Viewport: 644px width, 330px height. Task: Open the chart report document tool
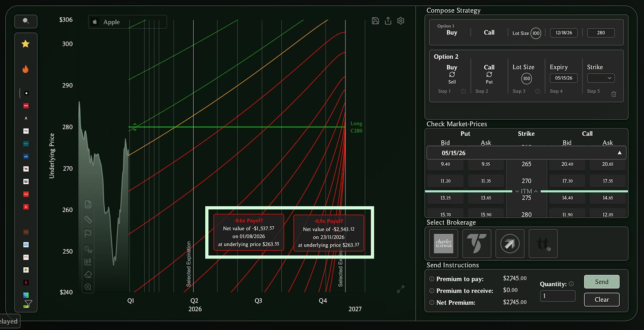pos(88,204)
